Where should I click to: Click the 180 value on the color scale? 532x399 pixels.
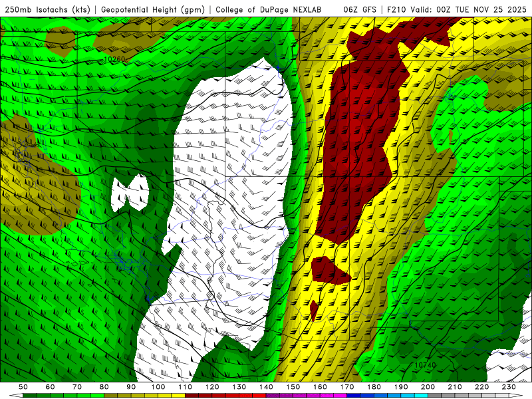coord(374,387)
